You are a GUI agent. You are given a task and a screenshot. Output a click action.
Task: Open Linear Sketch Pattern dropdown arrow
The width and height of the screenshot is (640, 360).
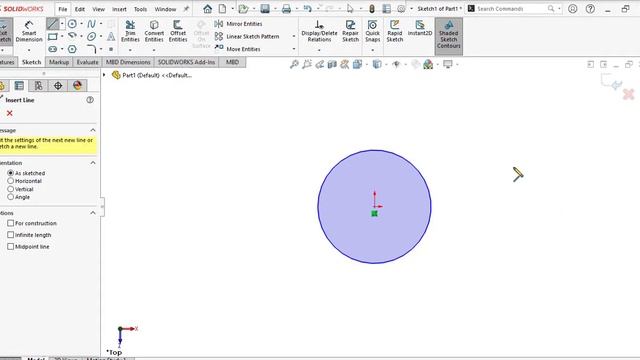click(x=294, y=36)
